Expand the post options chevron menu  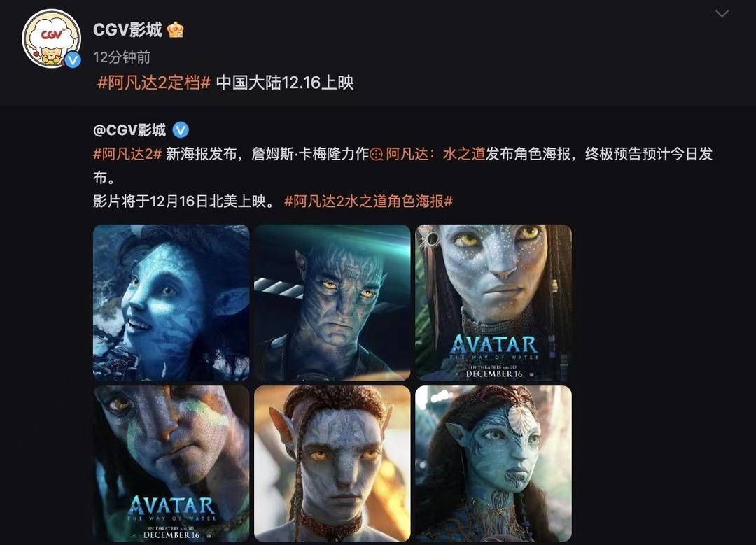click(722, 13)
